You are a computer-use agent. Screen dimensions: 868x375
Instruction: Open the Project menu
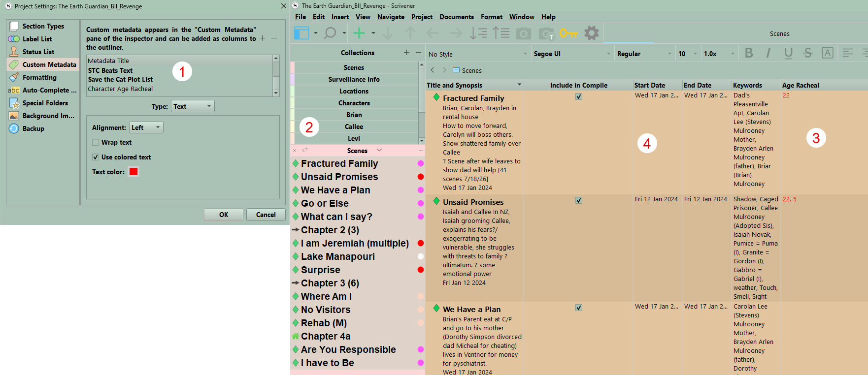click(422, 17)
